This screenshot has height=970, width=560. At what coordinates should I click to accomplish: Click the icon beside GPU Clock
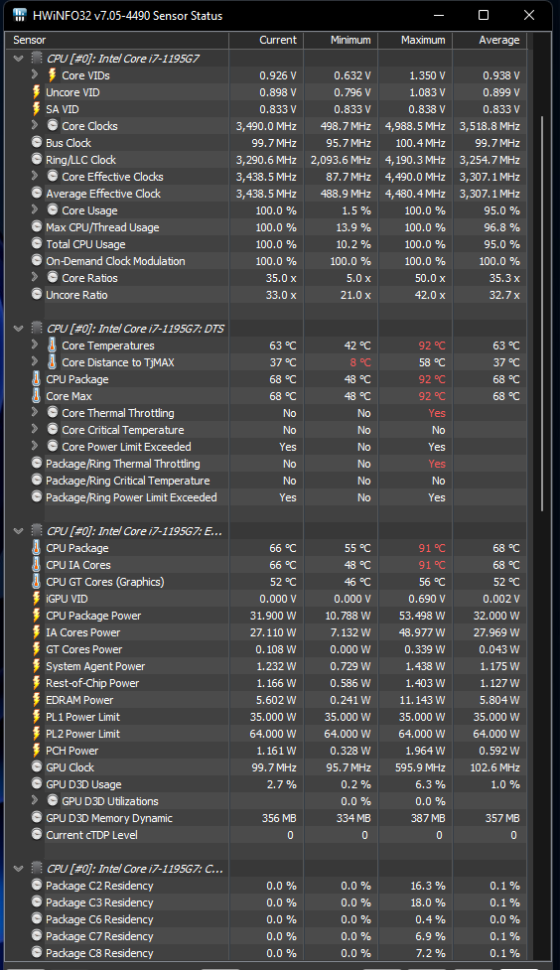pos(37,767)
